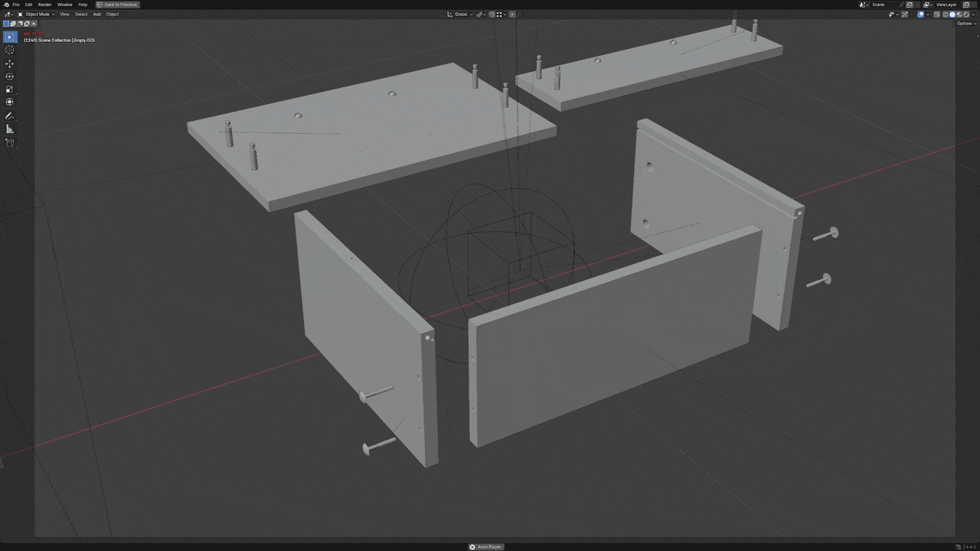Switch to solid viewport shading
The width and height of the screenshot is (980, 551).
point(952,14)
